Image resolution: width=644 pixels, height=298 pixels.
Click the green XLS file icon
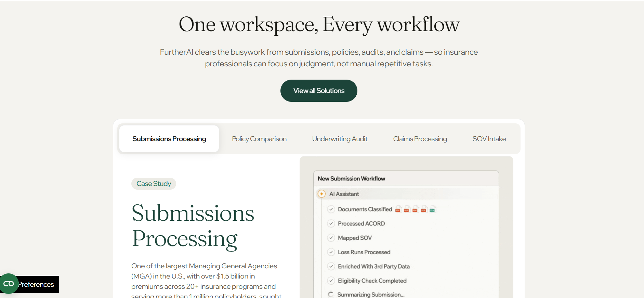(432, 209)
